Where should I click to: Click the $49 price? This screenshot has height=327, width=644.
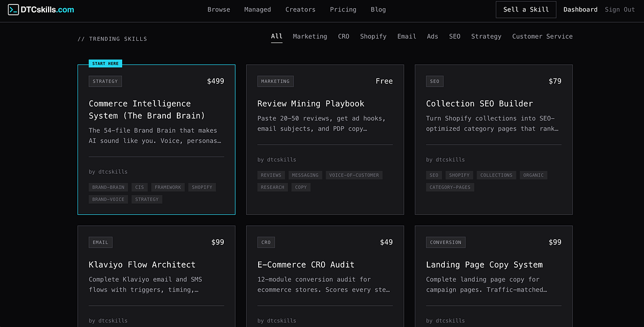(386, 242)
